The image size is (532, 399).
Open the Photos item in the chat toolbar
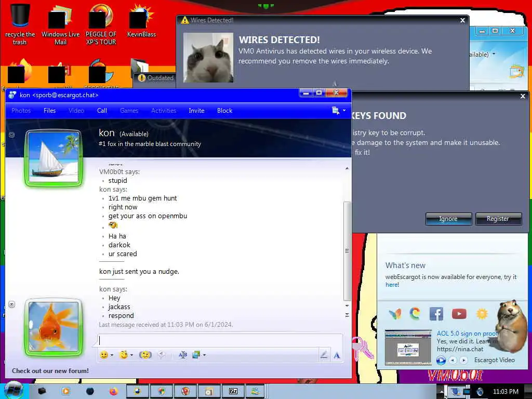pyautogui.click(x=21, y=111)
